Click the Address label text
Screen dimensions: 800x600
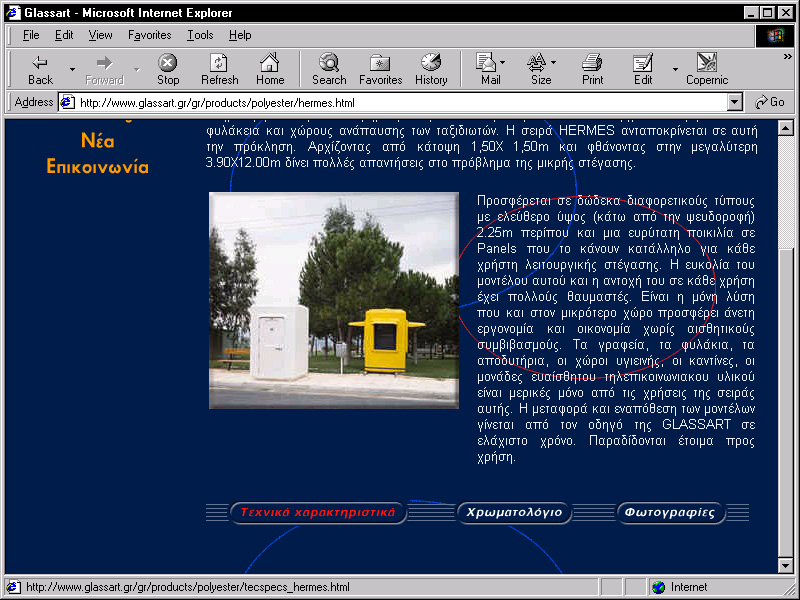pos(34,102)
